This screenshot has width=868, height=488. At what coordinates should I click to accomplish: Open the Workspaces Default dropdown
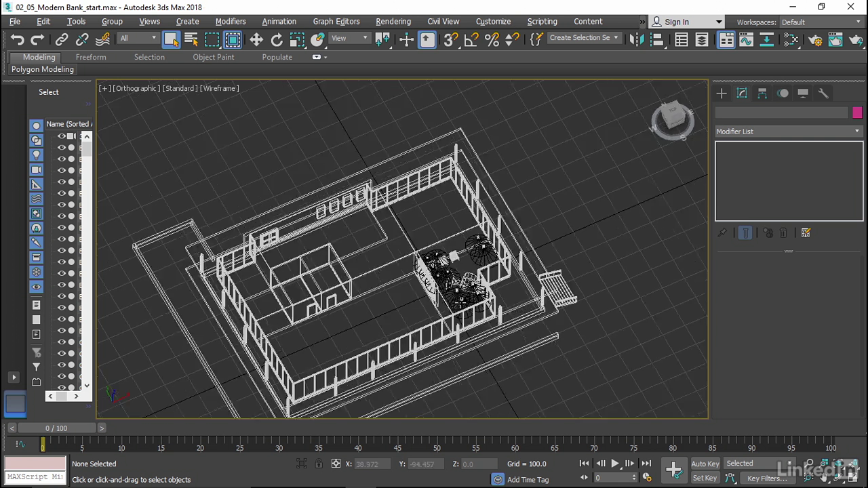click(821, 22)
